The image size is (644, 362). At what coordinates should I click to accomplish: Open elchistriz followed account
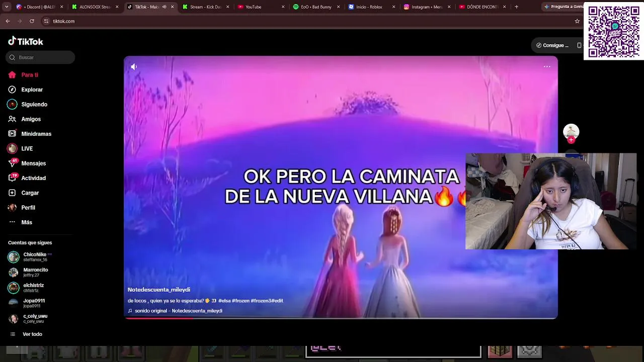tap(26, 288)
